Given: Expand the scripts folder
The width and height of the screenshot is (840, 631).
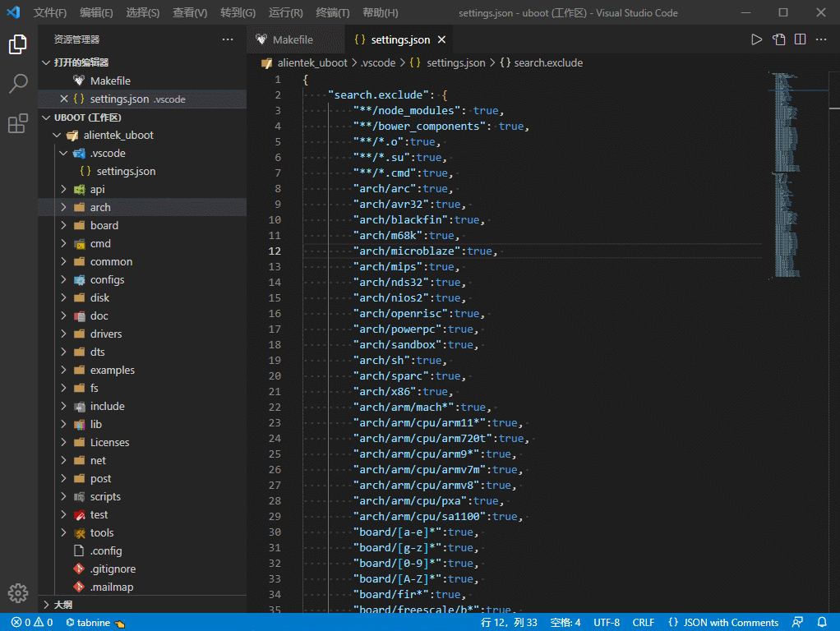Looking at the screenshot, I should pos(63,497).
